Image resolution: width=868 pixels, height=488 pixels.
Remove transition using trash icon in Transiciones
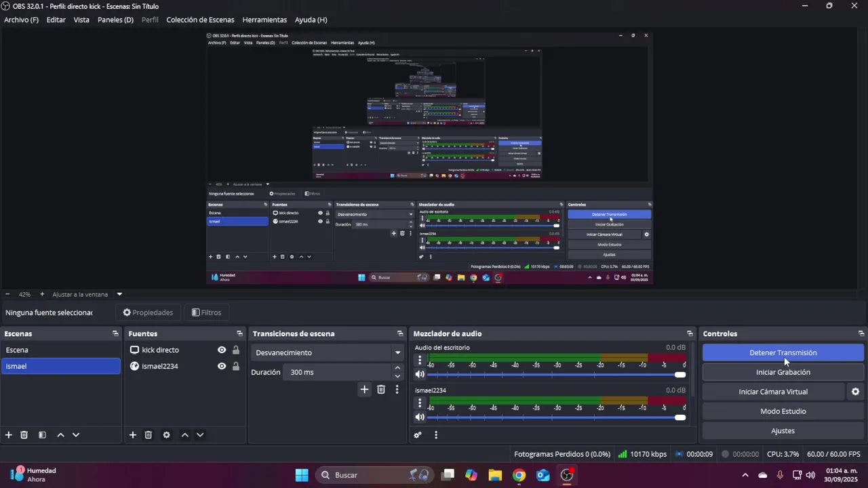[381, 390]
